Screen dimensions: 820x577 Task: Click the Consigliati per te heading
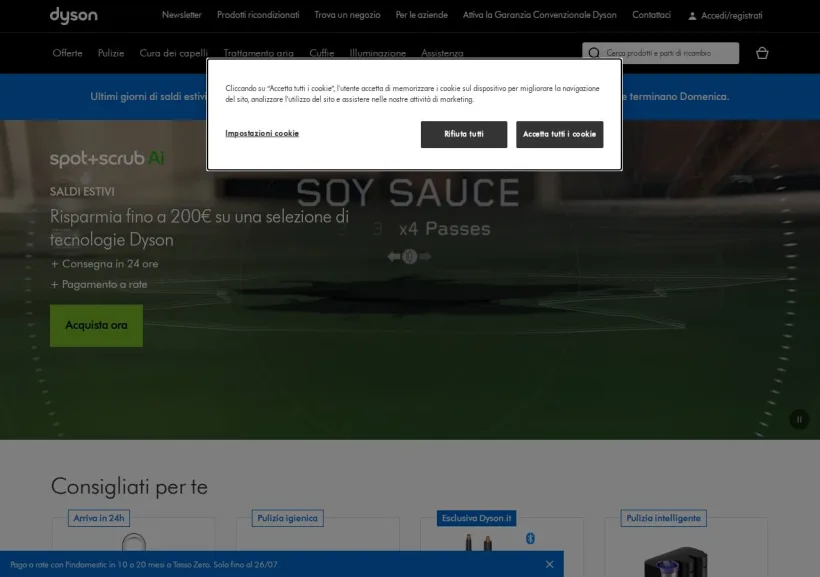(x=129, y=487)
